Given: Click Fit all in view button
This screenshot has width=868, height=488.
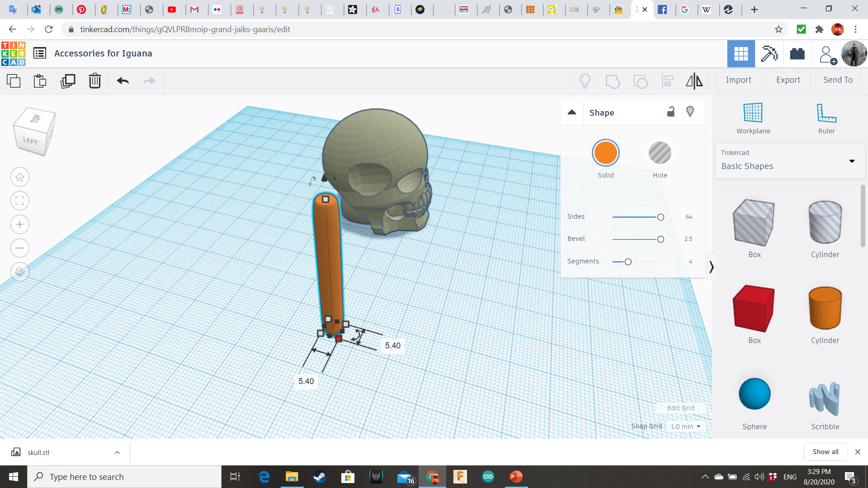Looking at the screenshot, I should click(x=20, y=201).
